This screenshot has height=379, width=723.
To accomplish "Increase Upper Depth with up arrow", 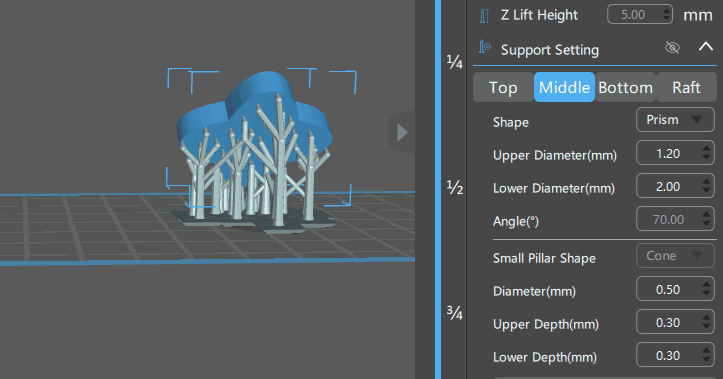I will point(706,318).
